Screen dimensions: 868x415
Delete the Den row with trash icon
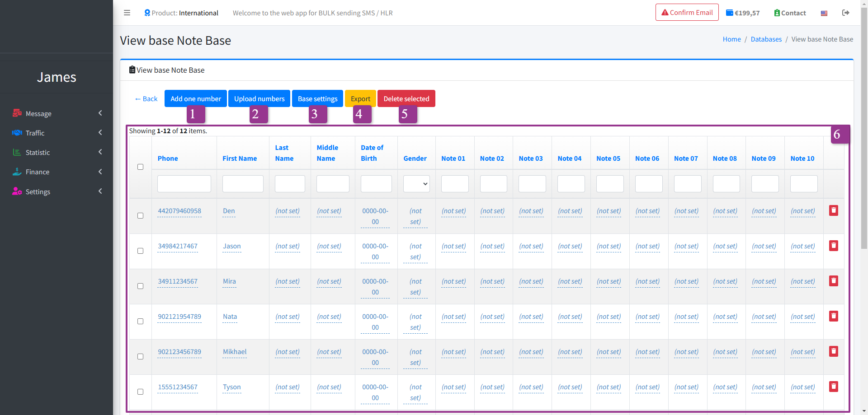pos(834,210)
